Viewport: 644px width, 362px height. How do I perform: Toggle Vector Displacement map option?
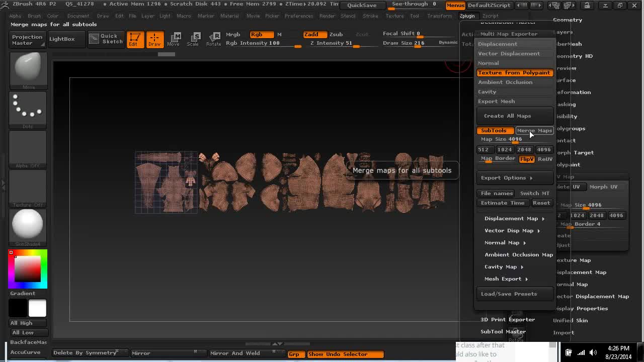click(x=515, y=53)
